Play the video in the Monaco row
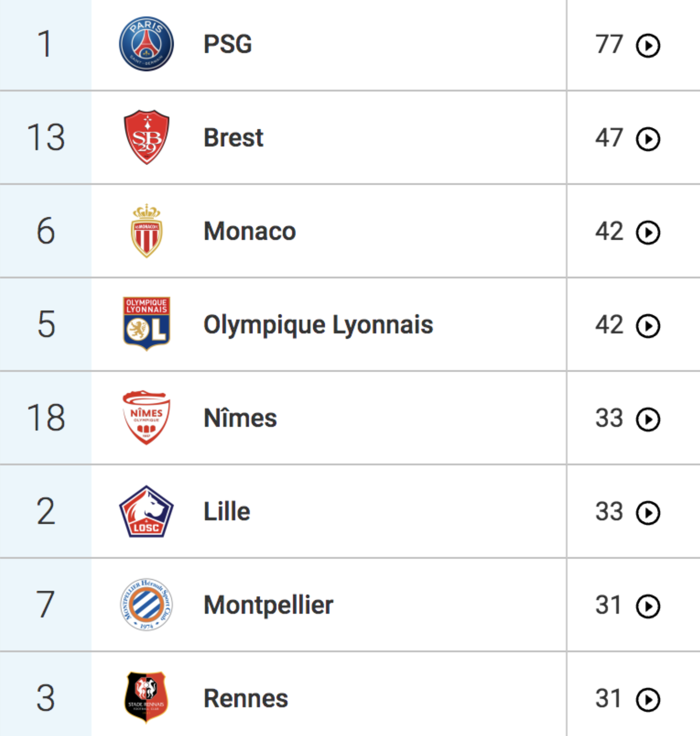 coord(648,233)
